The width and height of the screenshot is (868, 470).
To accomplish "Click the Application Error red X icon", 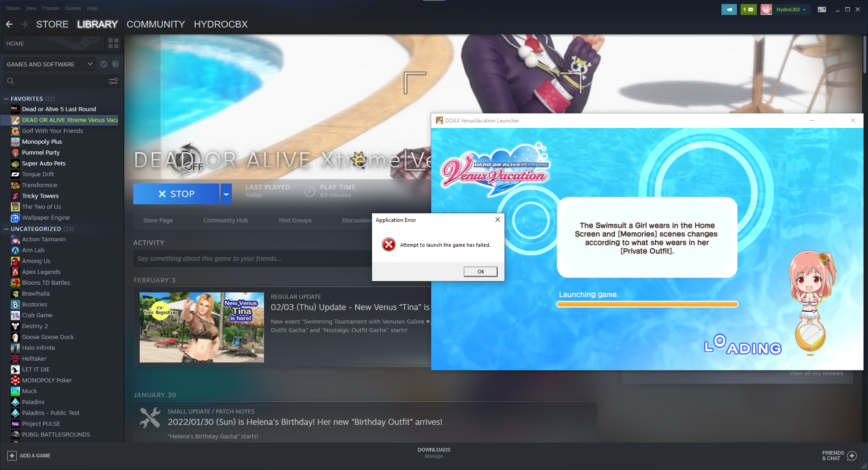I will coord(389,244).
